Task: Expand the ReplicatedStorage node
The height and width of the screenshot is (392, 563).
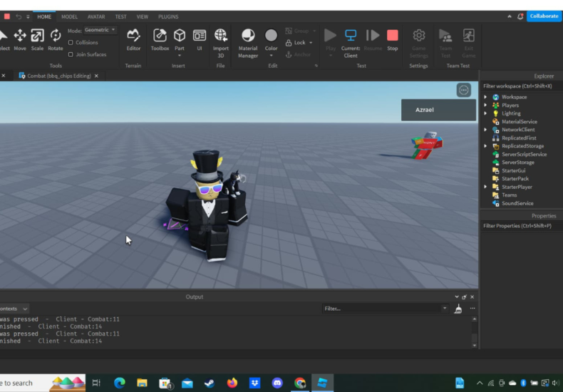Action: 485,146
